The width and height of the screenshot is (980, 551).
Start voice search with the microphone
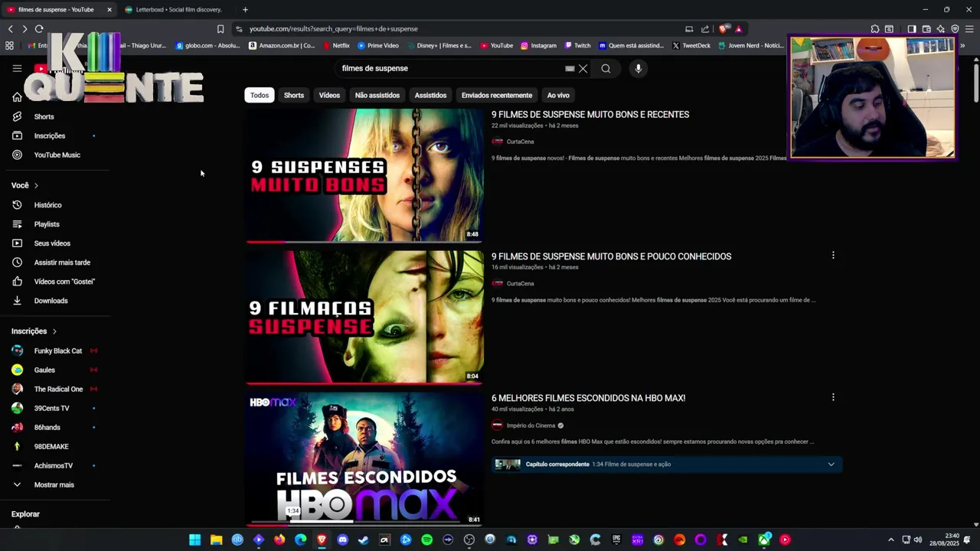pos(638,68)
